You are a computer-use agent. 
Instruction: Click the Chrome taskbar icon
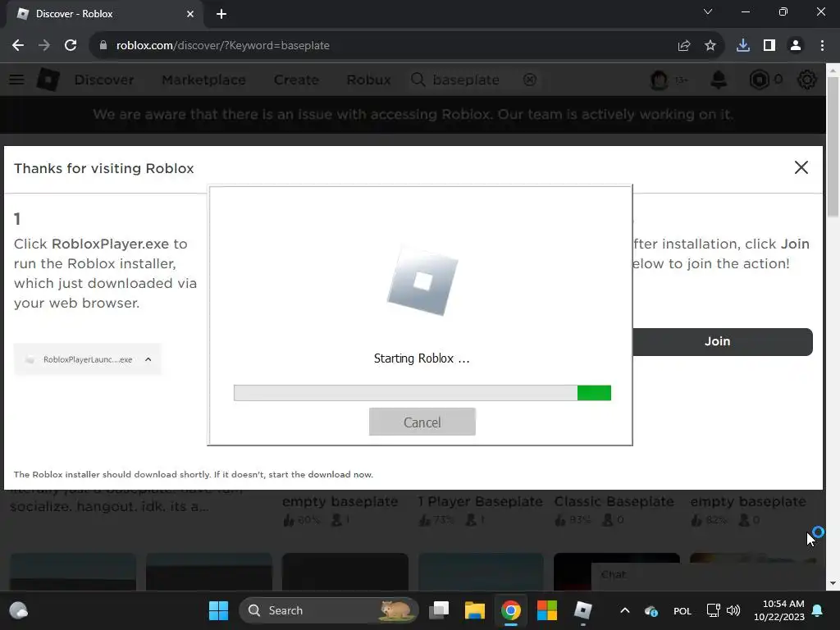[x=511, y=610]
